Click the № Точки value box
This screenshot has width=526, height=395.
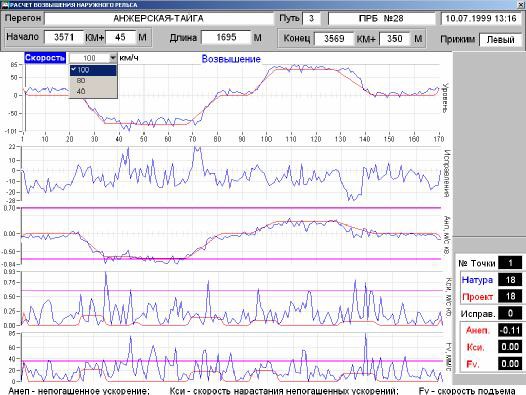click(510, 263)
